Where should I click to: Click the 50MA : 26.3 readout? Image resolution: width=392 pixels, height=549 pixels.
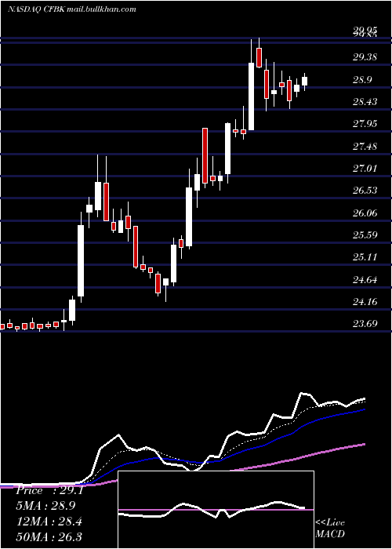pyautogui.click(x=49, y=536)
